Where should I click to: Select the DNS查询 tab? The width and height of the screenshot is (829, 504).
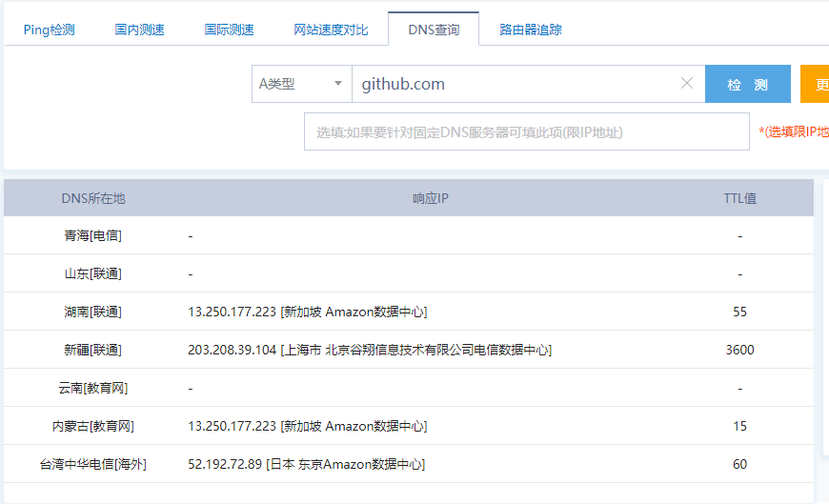[x=434, y=30]
